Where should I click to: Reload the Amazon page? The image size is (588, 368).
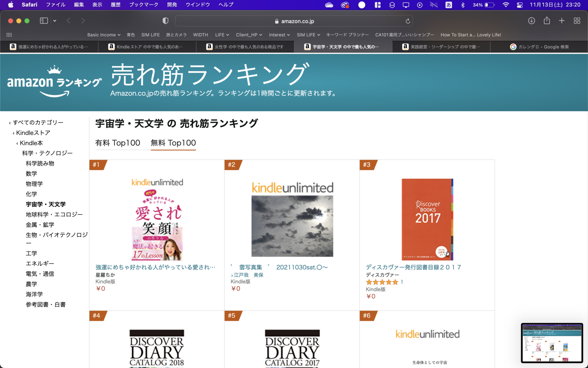point(408,21)
